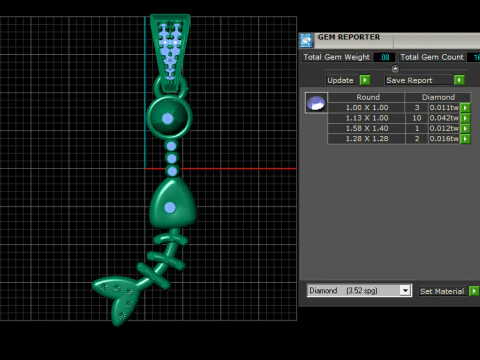Click the count cell showing 10

(417, 118)
